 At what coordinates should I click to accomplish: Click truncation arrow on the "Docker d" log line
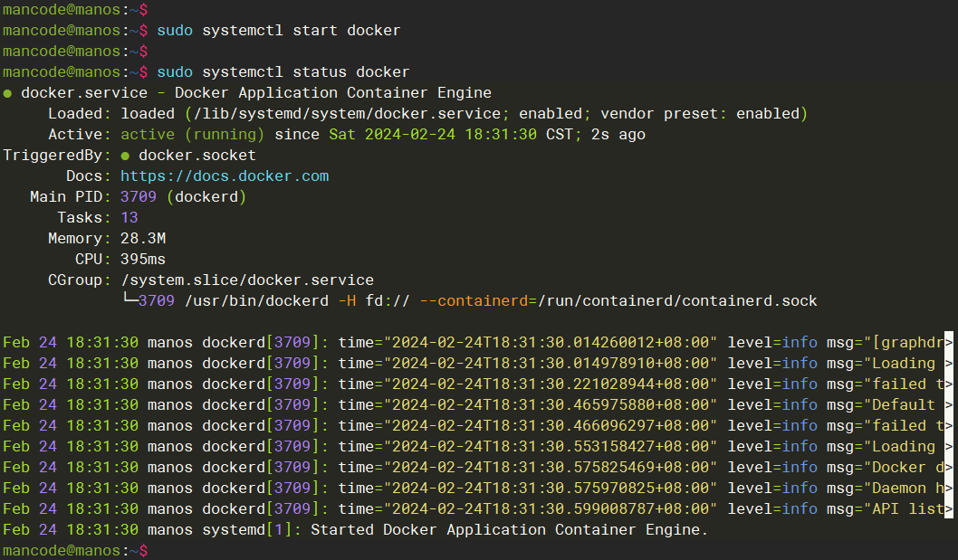pos(949,467)
